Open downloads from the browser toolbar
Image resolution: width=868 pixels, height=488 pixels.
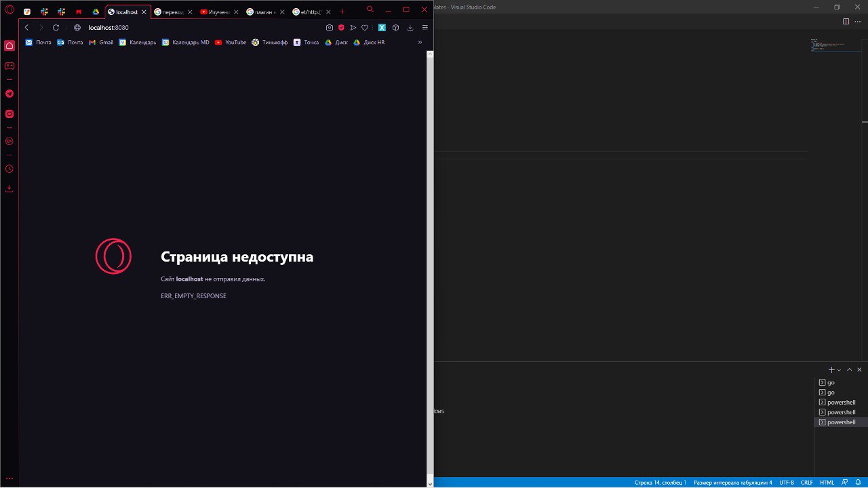pyautogui.click(x=410, y=28)
